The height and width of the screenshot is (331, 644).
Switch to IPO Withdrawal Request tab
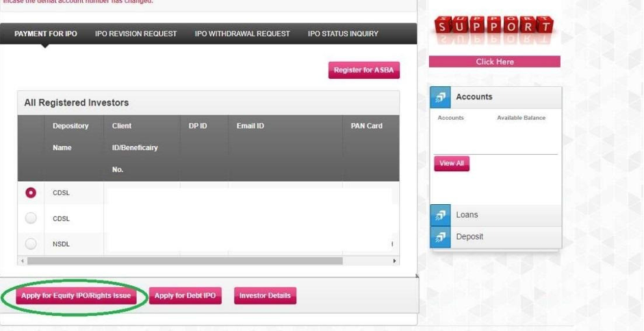pos(242,34)
